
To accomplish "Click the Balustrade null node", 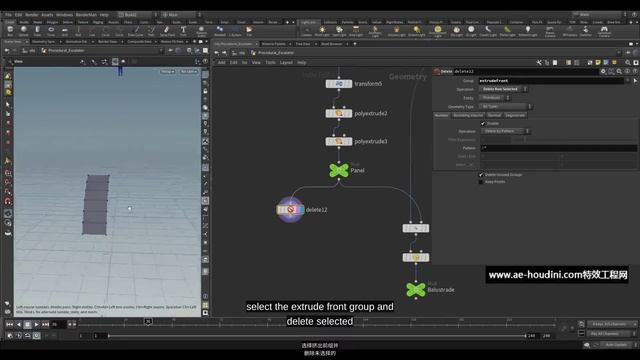I will click(416, 289).
